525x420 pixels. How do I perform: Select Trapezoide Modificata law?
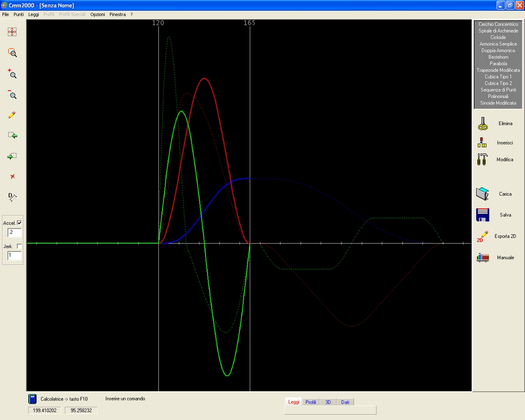[498, 70]
